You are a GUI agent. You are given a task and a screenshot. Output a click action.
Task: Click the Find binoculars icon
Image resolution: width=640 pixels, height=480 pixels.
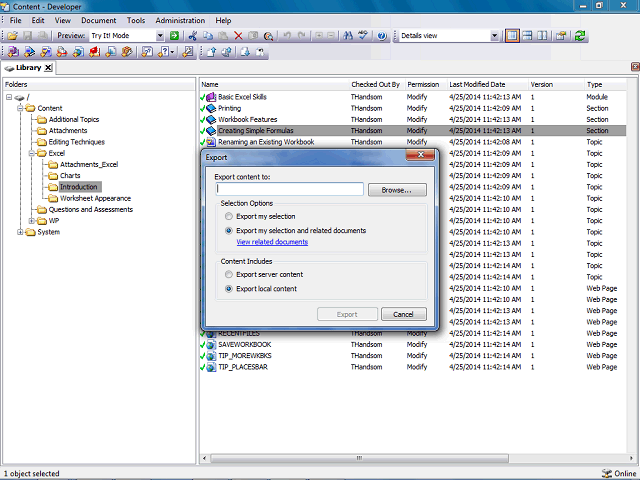click(x=348, y=36)
